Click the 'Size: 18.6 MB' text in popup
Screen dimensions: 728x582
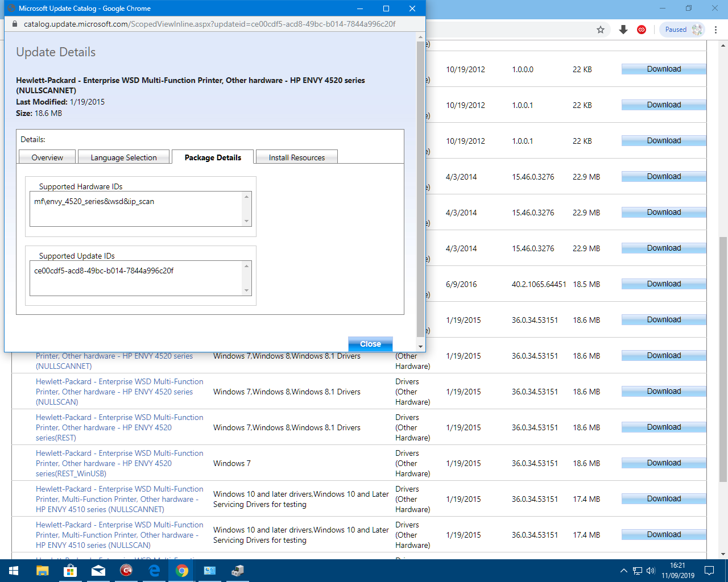(x=39, y=113)
